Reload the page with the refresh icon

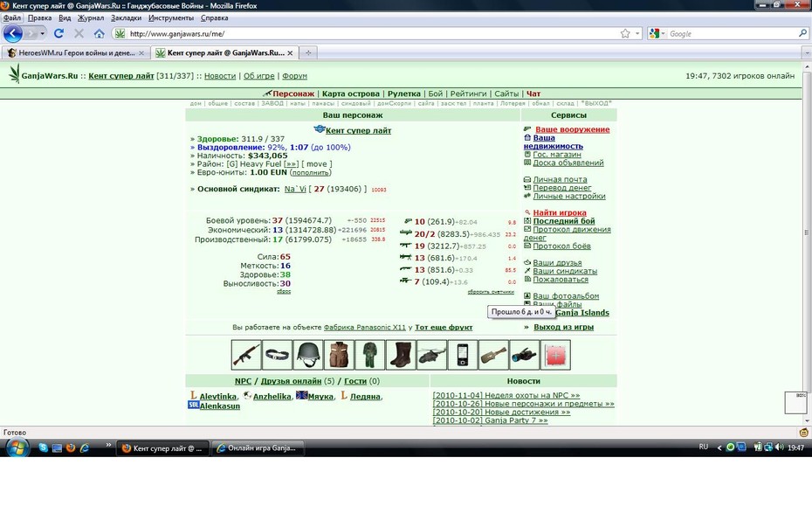[58, 34]
